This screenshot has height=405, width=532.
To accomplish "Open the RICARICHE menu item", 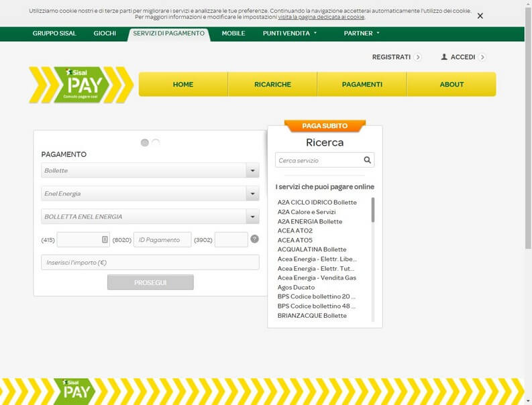I will pyautogui.click(x=272, y=84).
